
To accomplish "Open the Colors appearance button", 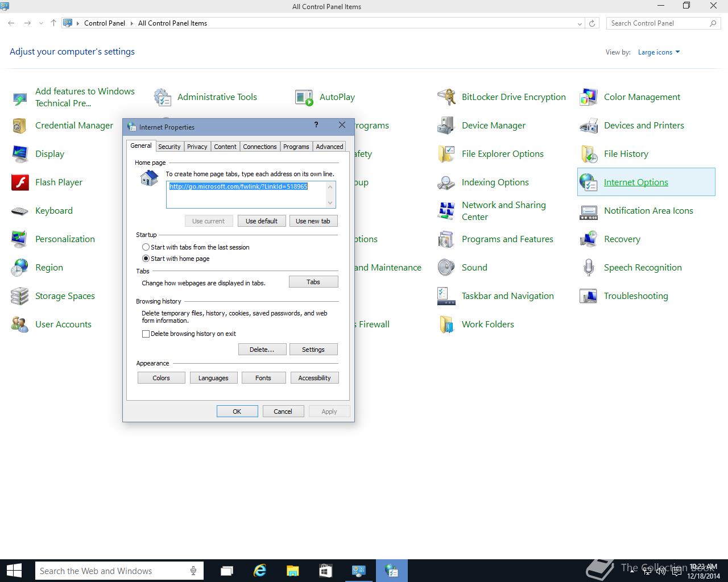I will point(162,378).
